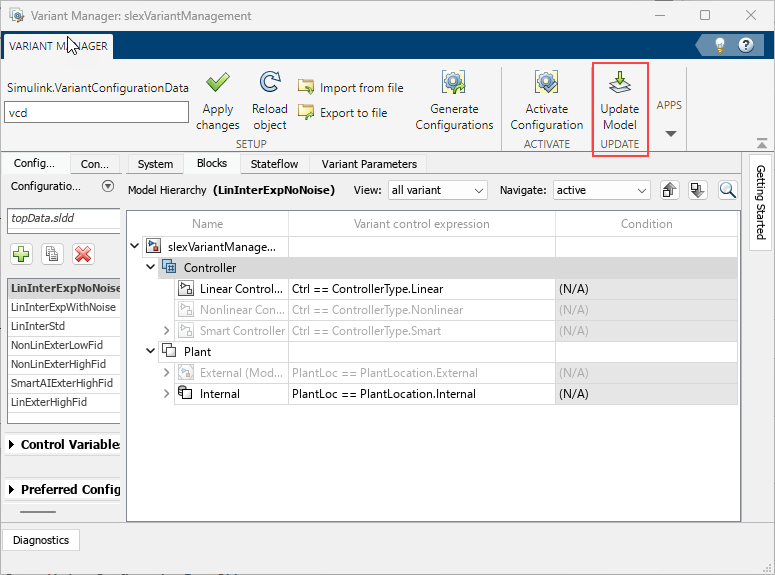The image size is (775, 575).
Task: Select the LinInterExpWithNoise configuration
Action: click(64, 307)
